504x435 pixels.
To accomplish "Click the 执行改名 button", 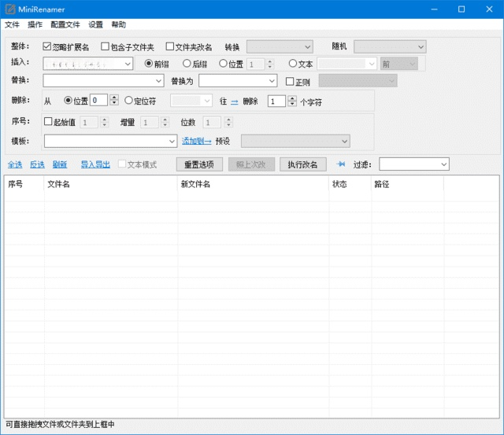I will pos(302,164).
